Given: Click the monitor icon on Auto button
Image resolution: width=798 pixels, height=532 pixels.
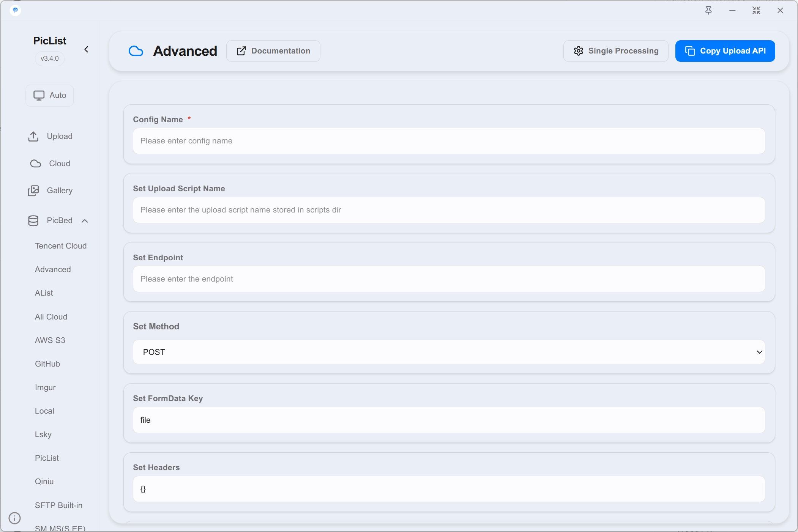Looking at the screenshot, I should pos(39,95).
